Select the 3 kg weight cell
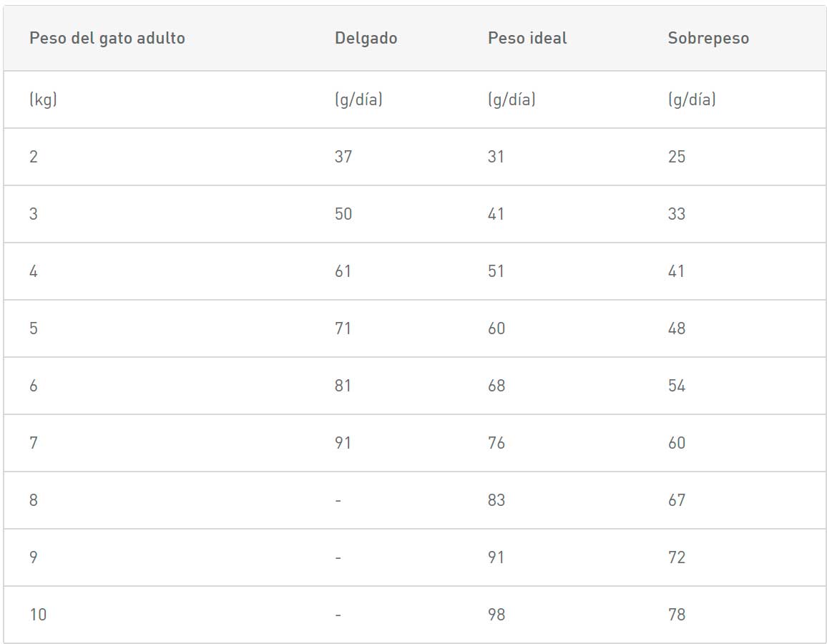The width and height of the screenshot is (827, 644). point(34,214)
